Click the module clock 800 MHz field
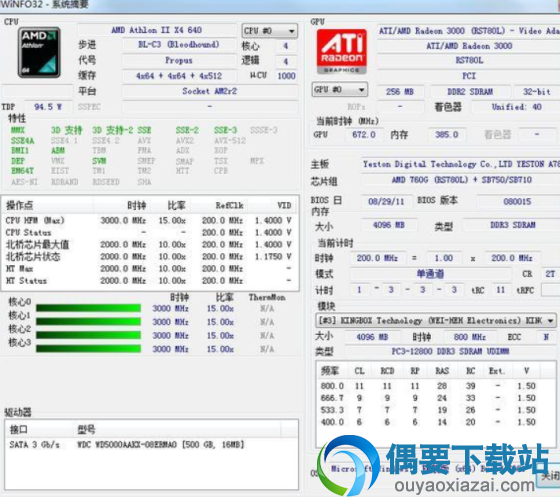560x497 pixels. [x=470, y=337]
